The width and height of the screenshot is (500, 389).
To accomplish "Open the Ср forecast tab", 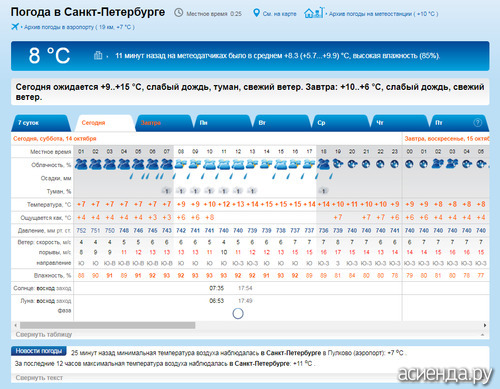I will point(340,123).
